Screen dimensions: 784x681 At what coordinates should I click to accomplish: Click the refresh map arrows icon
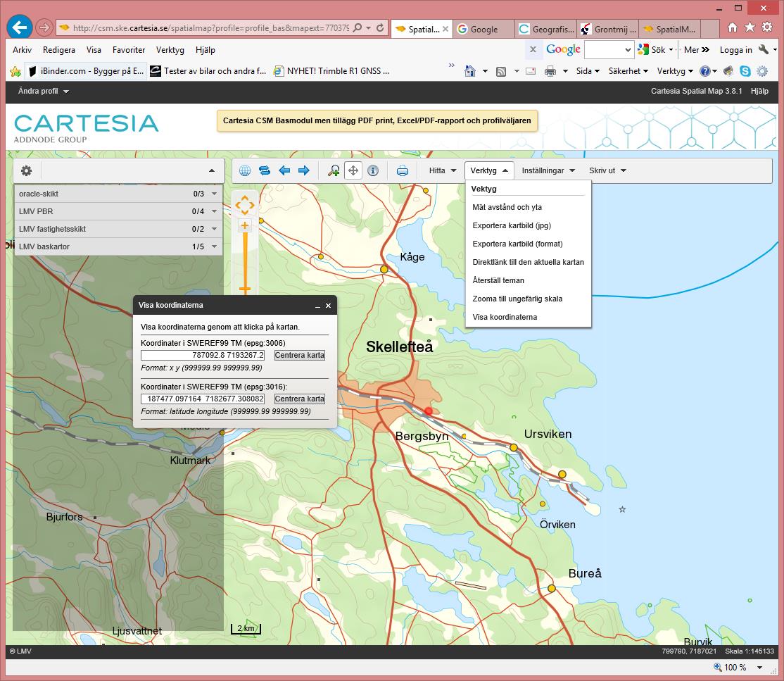(x=265, y=170)
